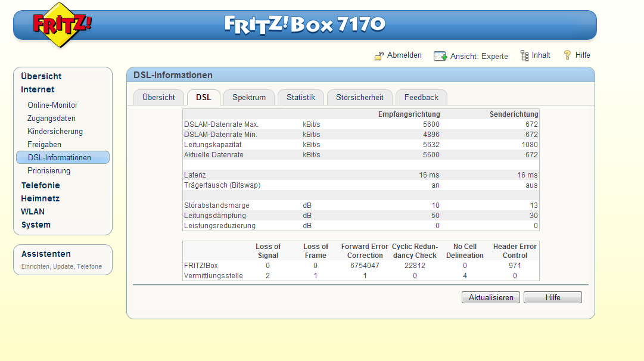The image size is (644, 361).
Task: Click the Aktualisieren button
Action: pos(491,297)
